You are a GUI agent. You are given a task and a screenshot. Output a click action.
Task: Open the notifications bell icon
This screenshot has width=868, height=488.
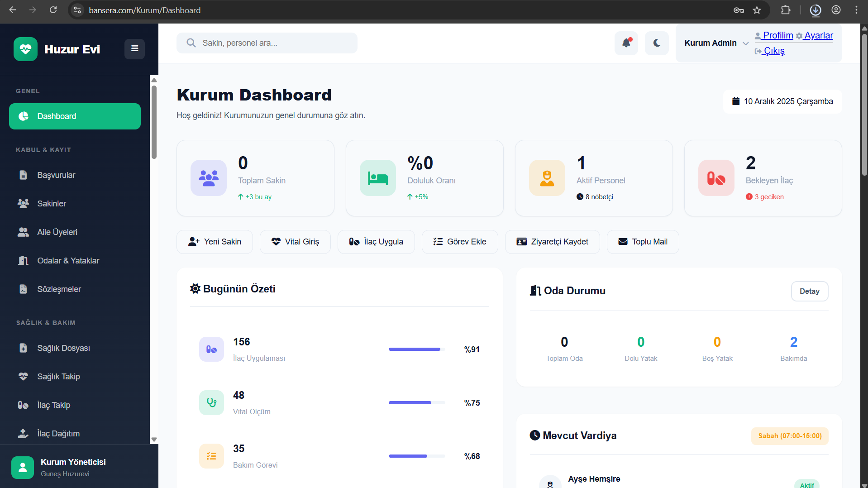pyautogui.click(x=626, y=43)
